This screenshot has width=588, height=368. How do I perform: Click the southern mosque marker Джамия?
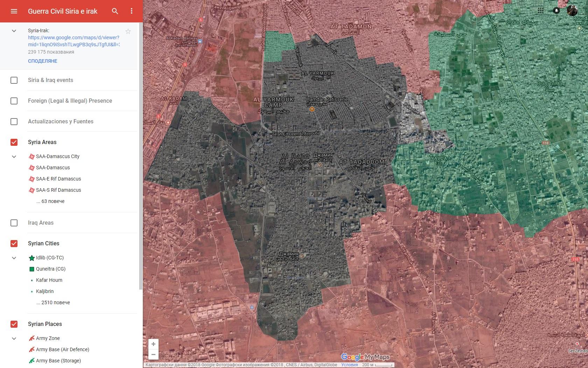coord(302,255)
